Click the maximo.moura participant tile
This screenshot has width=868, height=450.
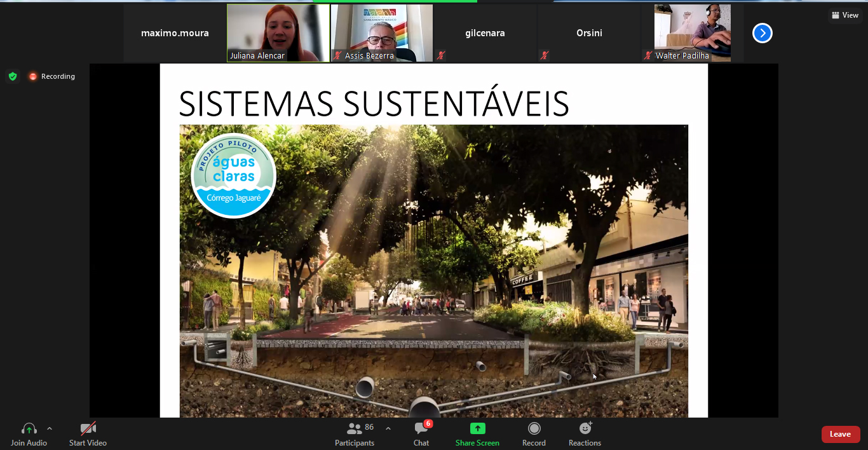[175, 33]
